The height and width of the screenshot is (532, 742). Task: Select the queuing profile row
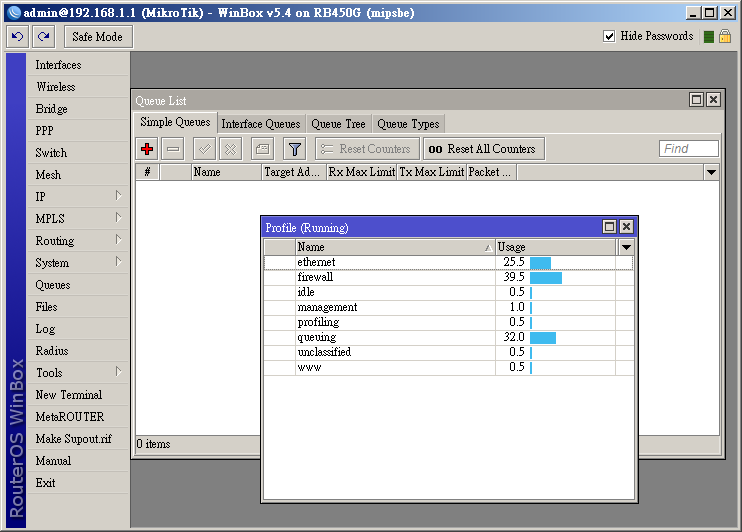[x=449, y=337]
